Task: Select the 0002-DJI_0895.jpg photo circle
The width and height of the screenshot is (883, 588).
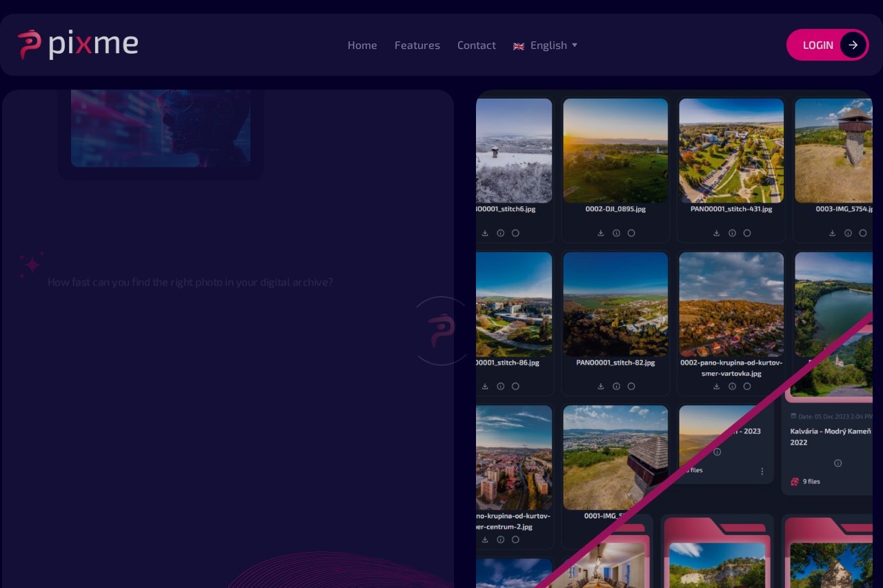Action: coord(631,233)
